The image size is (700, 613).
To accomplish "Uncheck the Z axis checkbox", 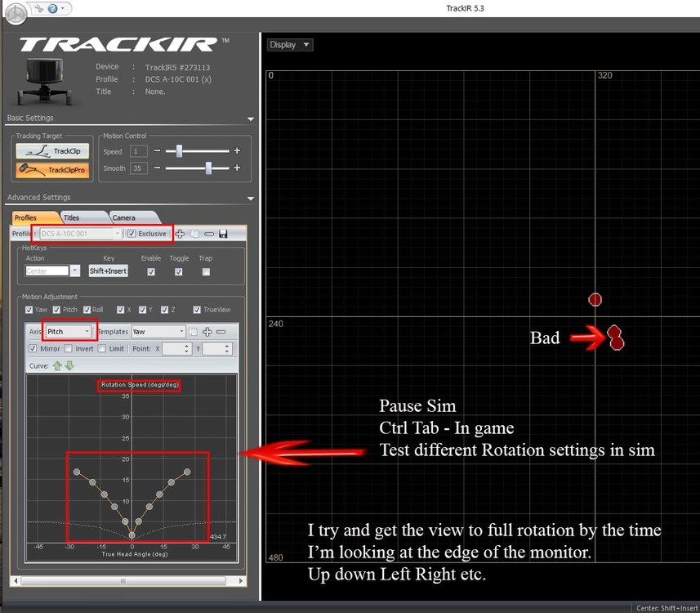I will (165, 310).
